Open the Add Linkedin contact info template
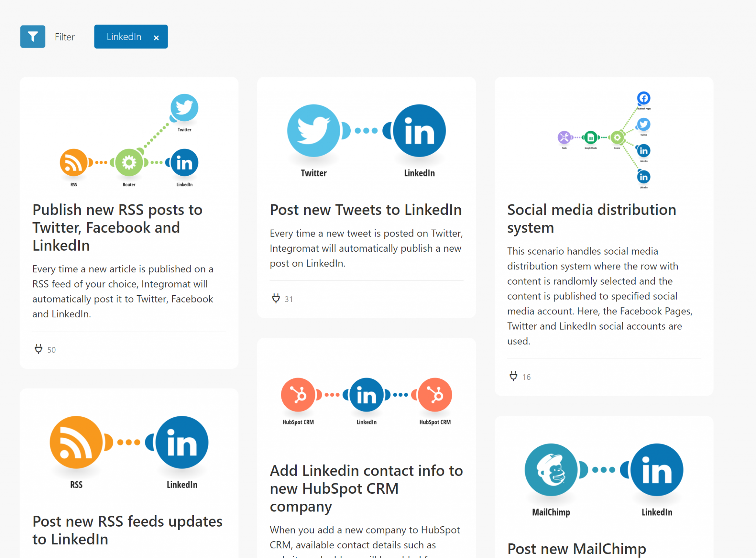Viewport: 756px width, 558px height. pos(367,488)
